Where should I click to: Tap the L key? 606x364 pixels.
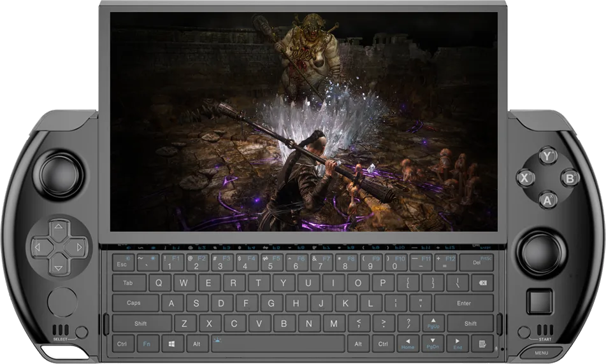tap(370, 303)
